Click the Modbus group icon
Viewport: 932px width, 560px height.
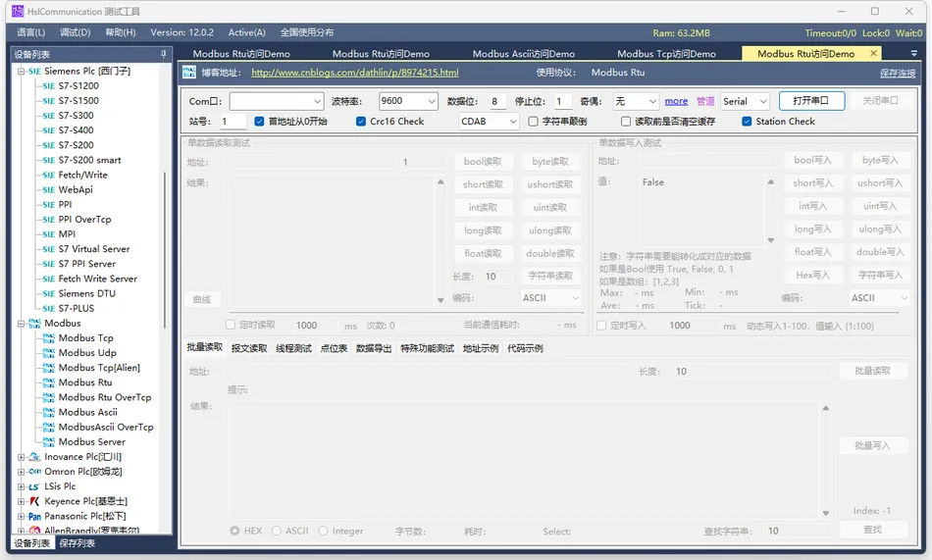tap(35, 324)
